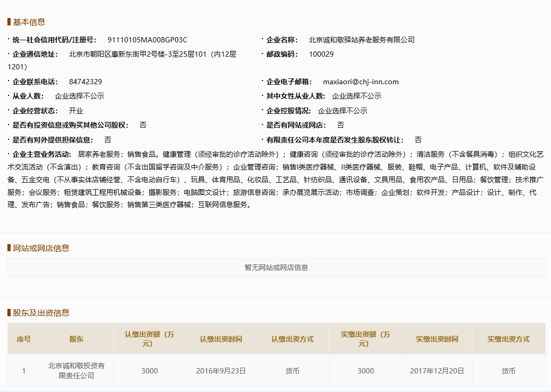
Task: Click the 企业通信地址 label
Action: (35, 55)
